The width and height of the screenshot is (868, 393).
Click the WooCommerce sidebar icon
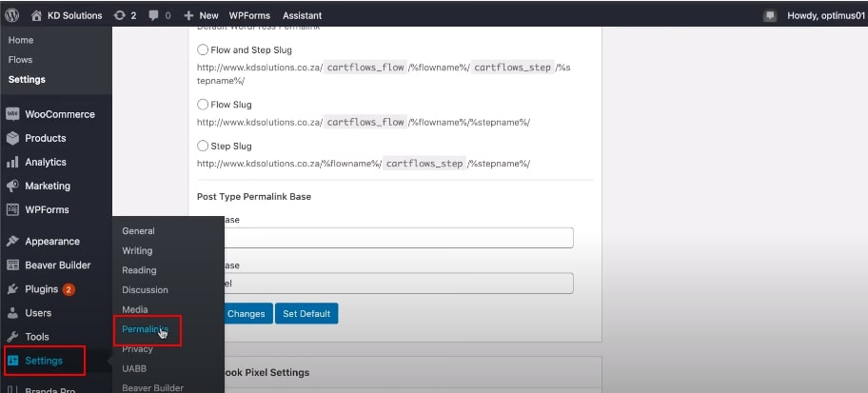[x=12, y=114]
